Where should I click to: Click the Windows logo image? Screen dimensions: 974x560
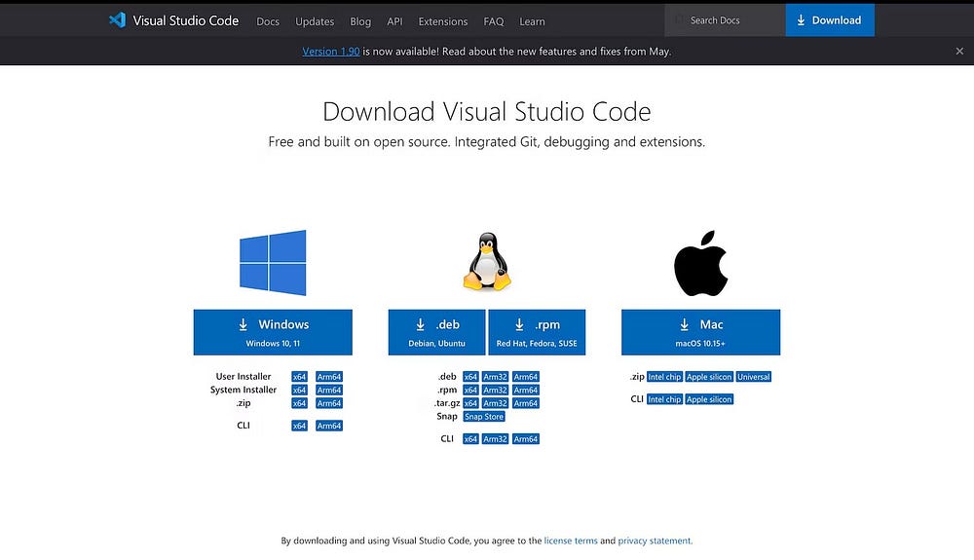click(x=273, y=263)
